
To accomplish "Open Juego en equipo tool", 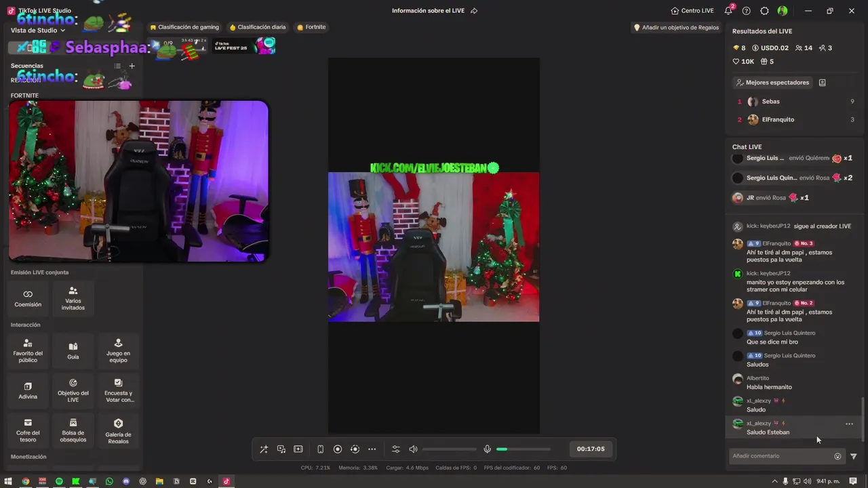I will (118, 351).
